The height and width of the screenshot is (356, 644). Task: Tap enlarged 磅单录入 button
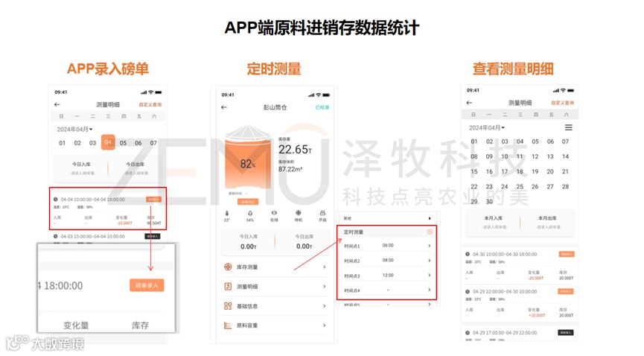coord(147,285)
